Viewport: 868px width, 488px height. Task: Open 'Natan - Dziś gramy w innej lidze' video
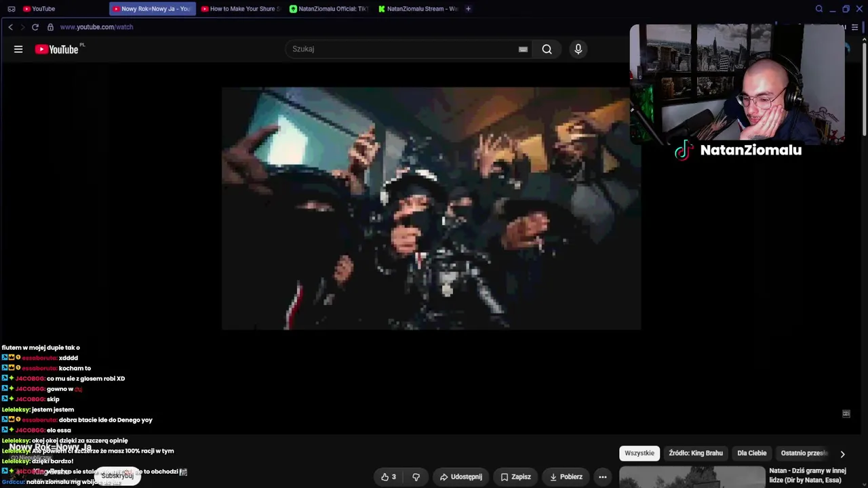tap(808, 475)
